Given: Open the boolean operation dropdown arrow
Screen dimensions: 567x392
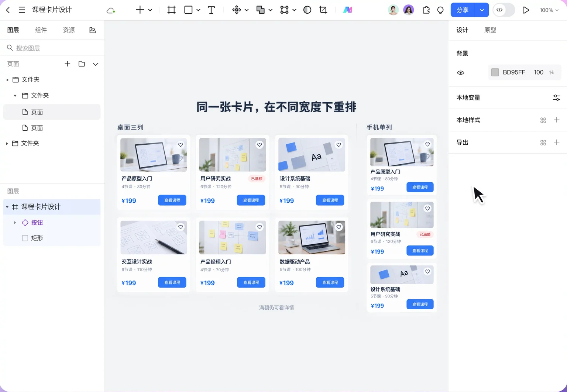Looking at the screenshot, I should [271, 10].
